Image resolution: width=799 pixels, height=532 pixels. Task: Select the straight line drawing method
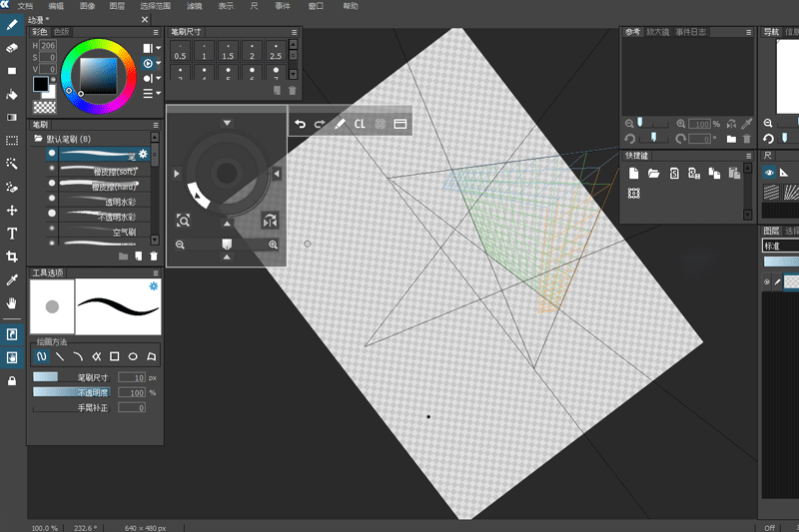tap(60, 356)
